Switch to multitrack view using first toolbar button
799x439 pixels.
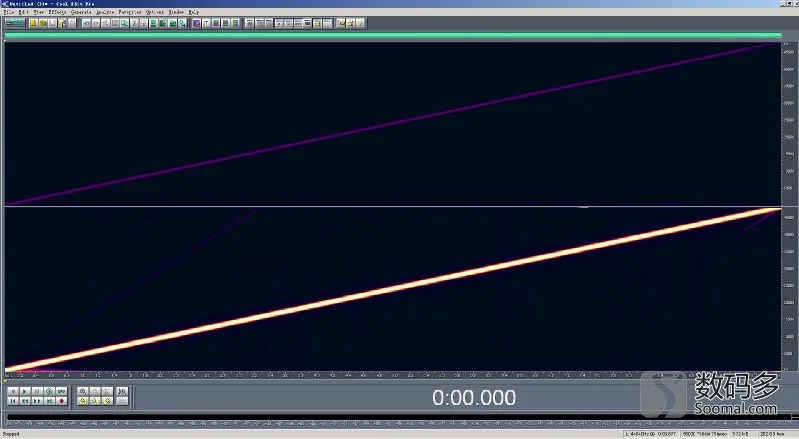click(14, 23)
